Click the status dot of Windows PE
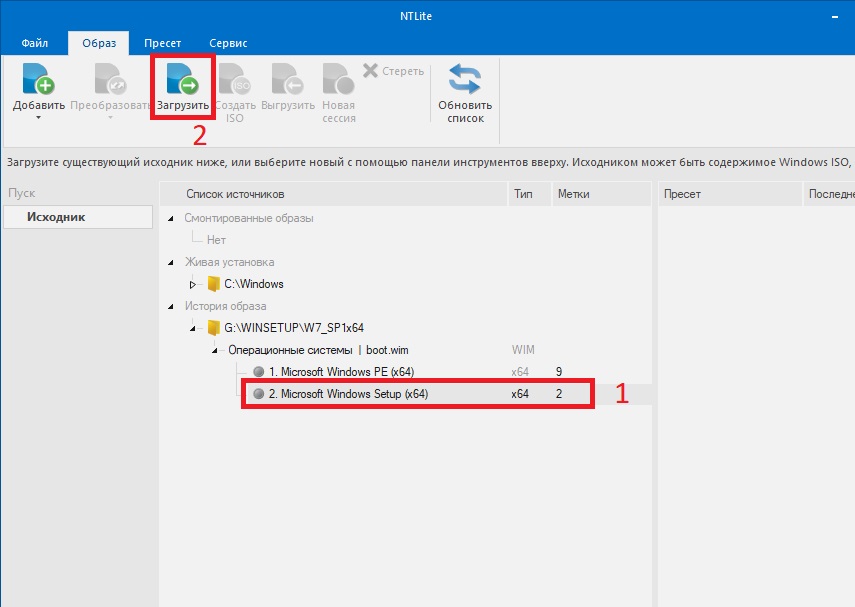 (258, 372)
